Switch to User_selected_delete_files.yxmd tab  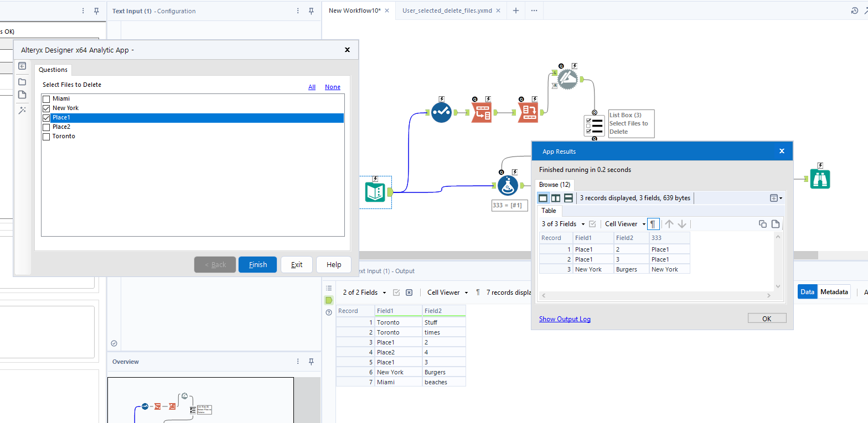pos(447,11)
